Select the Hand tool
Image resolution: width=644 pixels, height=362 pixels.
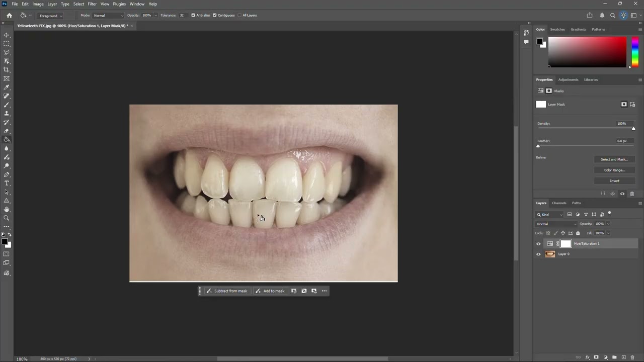[7, 209]
